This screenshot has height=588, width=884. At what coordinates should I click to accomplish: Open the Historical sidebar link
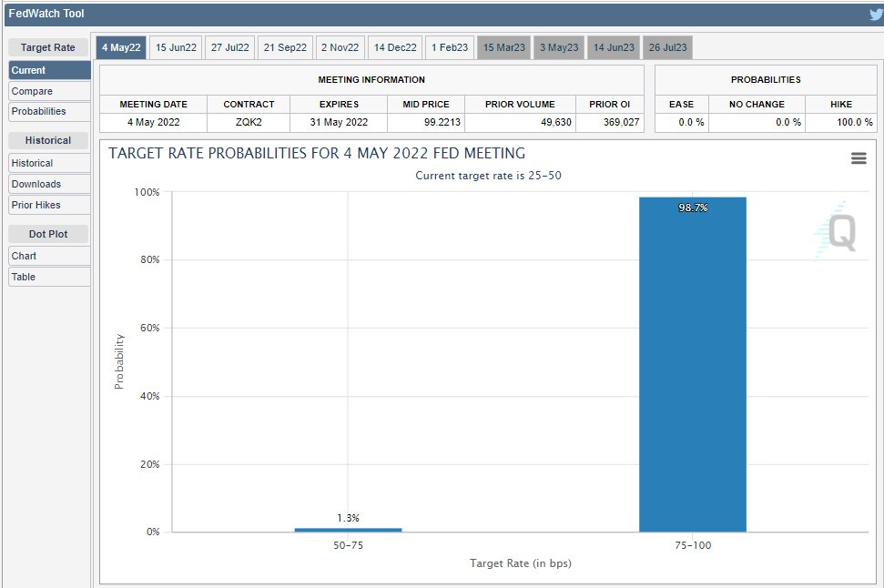(49, 163)
